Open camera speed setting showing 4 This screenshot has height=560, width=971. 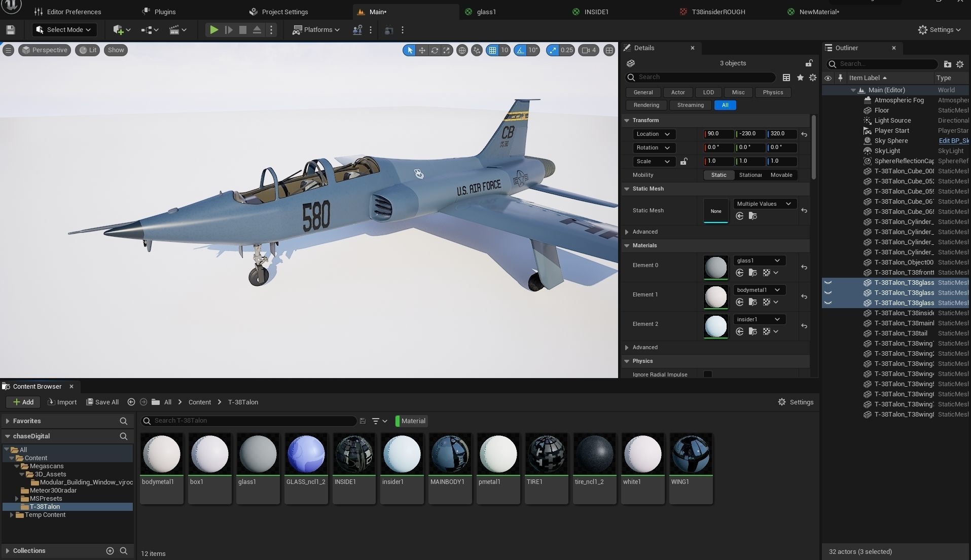(589, 50)
